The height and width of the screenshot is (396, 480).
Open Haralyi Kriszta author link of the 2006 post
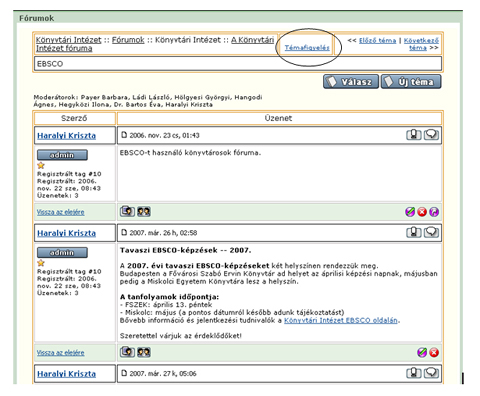[x=66, y=136]
